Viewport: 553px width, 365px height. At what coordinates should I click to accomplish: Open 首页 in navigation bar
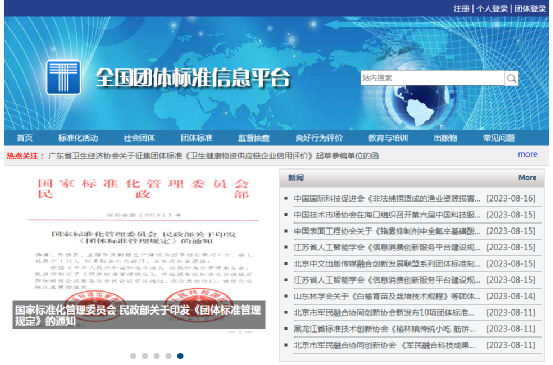pyautogui.click(x=25, y=138)
